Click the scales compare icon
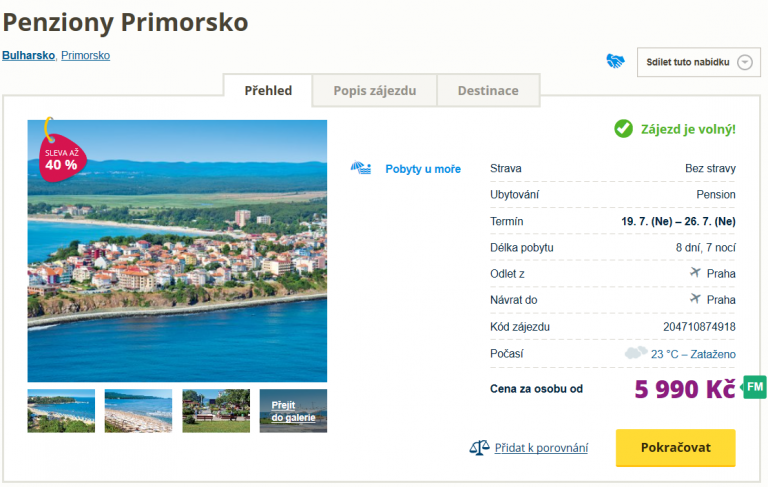This screenshot has width=768, height=487. (x=478, y=448)
